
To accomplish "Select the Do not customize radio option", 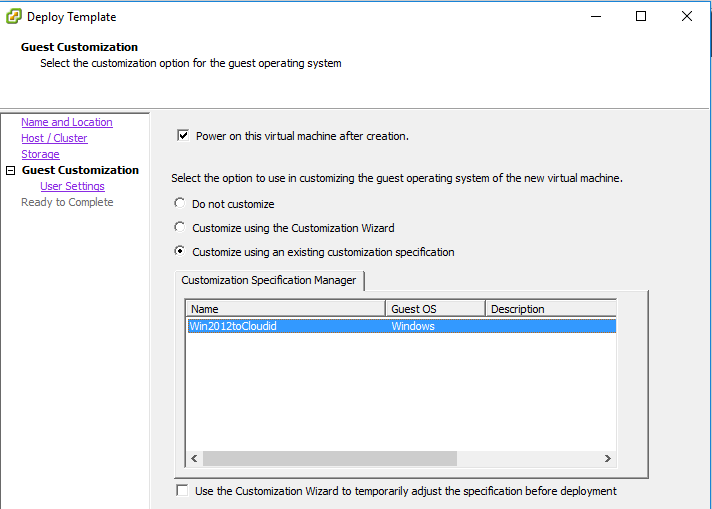I will tap(180, 203).
